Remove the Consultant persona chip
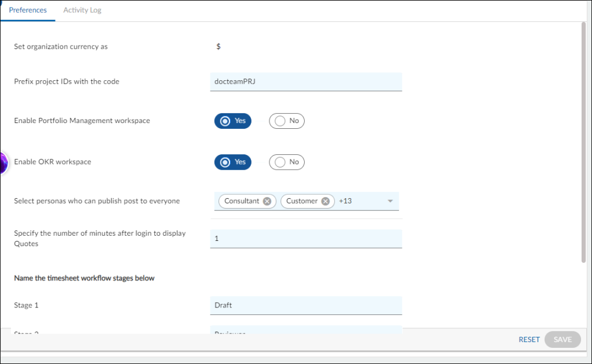 [267, 201]
